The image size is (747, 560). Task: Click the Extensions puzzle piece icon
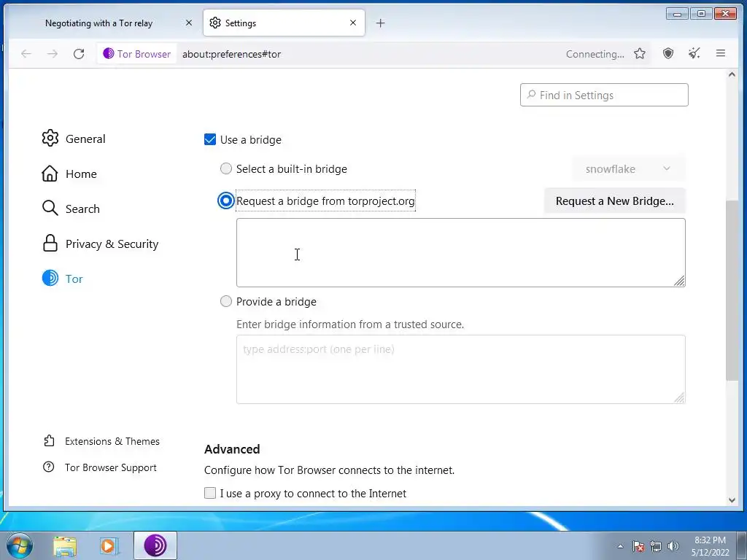[x=49, y=441]
